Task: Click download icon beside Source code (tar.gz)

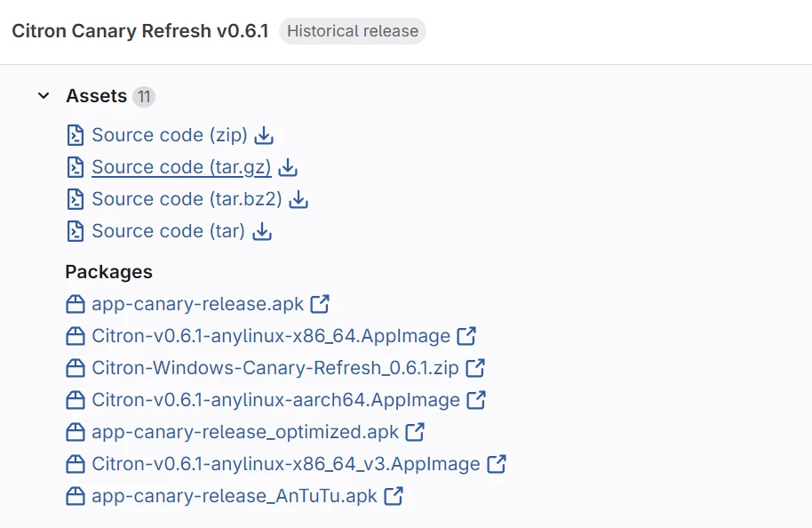Action: coord(288,168)
